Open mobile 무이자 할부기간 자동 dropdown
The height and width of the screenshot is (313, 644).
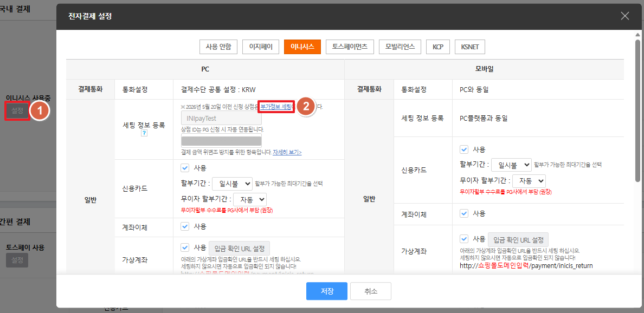tap(529, 180)
